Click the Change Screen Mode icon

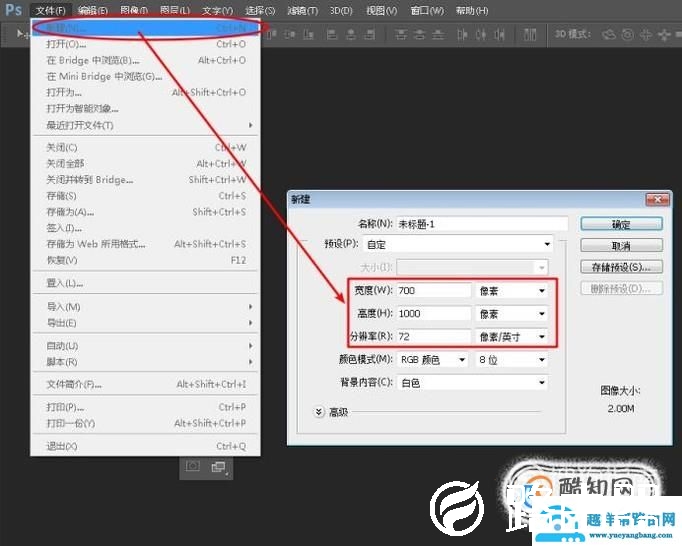(x=218, y=467)
